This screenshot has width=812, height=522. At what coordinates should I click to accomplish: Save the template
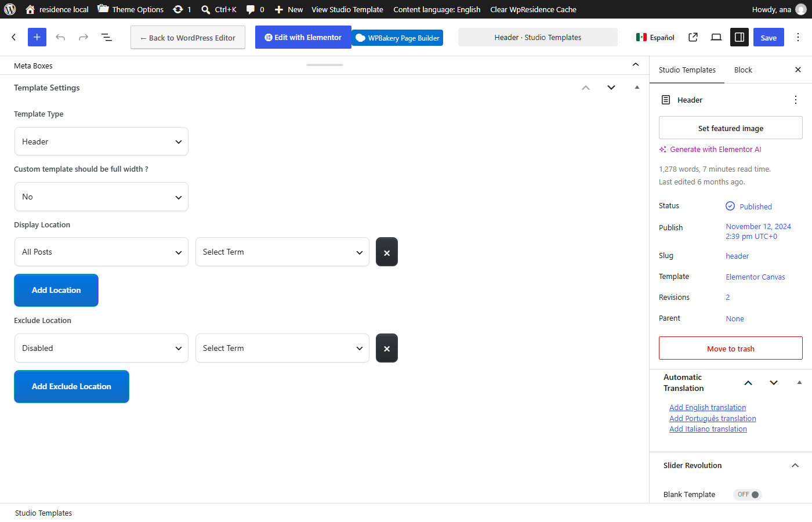[768, 38]
